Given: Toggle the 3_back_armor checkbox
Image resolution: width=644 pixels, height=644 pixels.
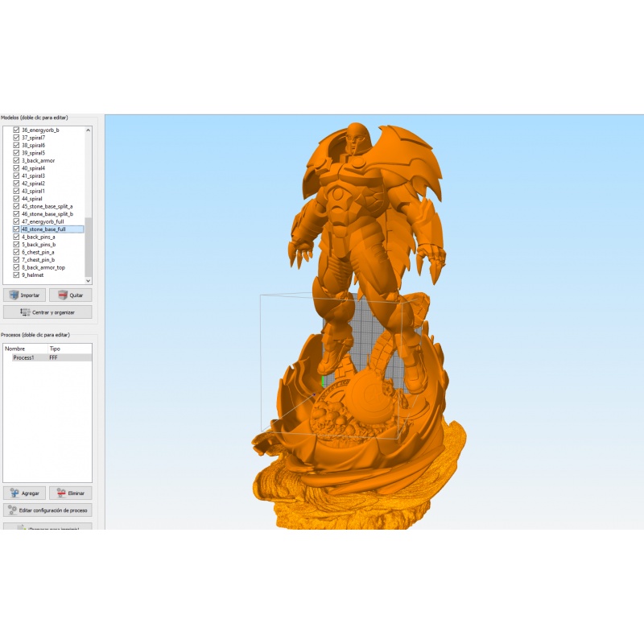Looking at the screenshot, I should [14, 161].
